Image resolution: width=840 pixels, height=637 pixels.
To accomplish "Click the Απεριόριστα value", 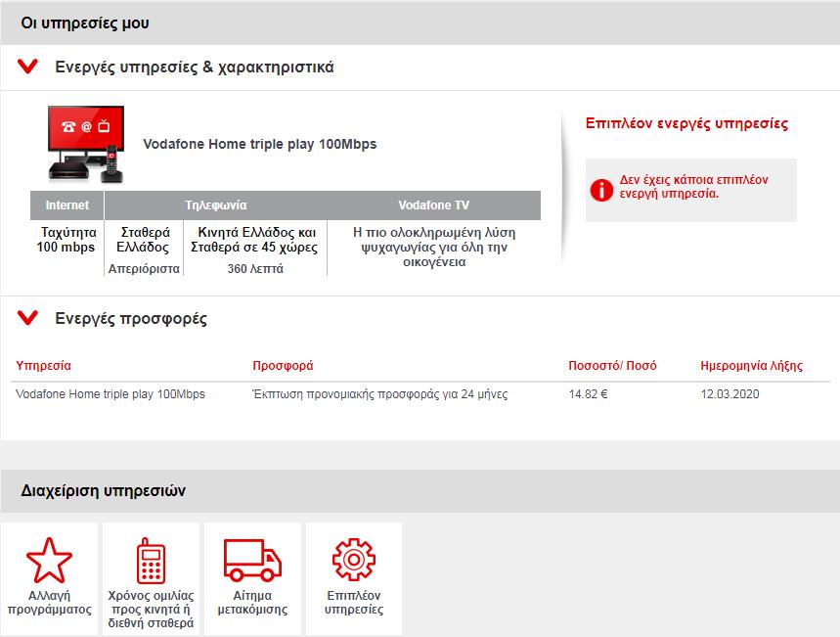I will [144, 269].
